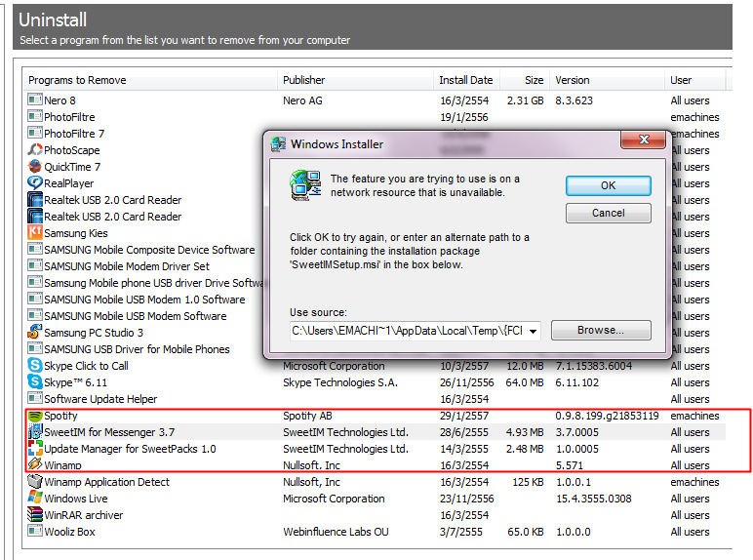
Task: Click the Spotify icon in the list
Action: pyautogui.click(x=34, y=416)
